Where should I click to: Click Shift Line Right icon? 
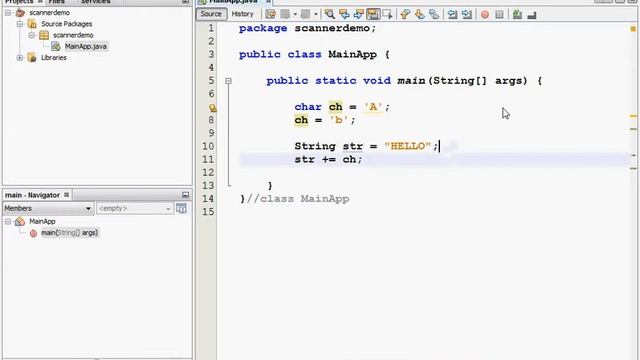tap(467, 14)
